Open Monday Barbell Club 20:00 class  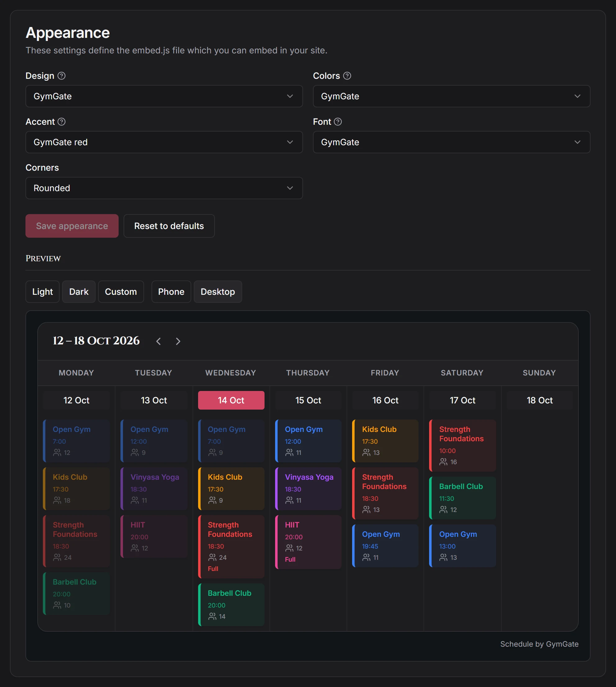click(x=76, y=593)
